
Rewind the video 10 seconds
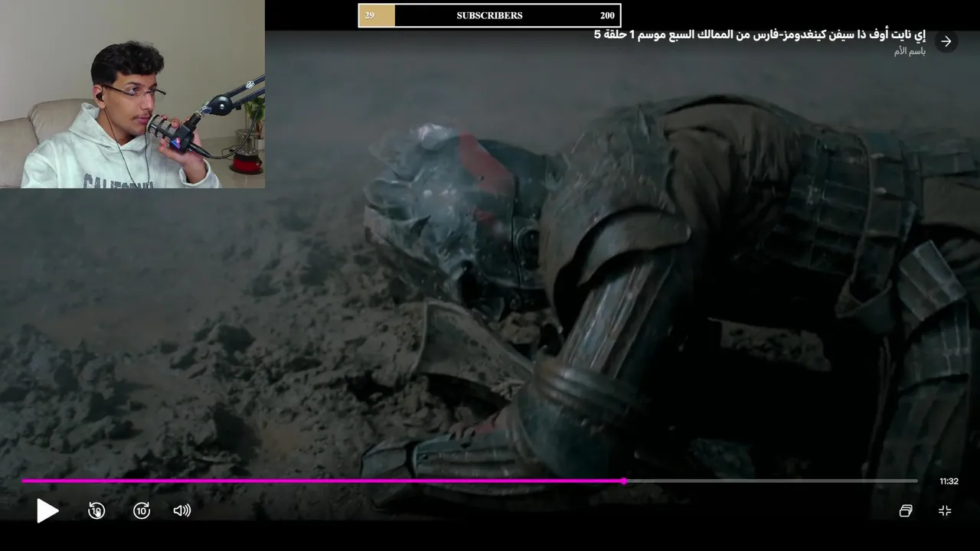click(x=96, y=510)
